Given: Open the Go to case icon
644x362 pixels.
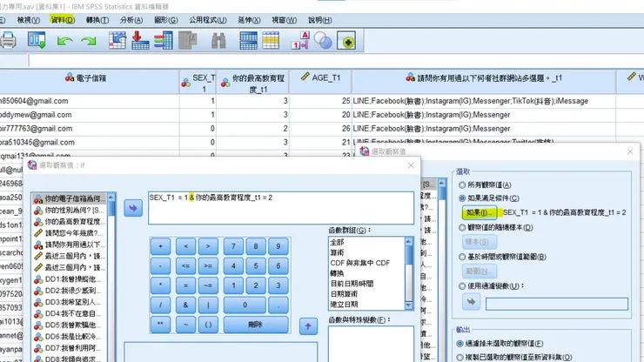Looking at the screenshot, I should click(117, 41).
